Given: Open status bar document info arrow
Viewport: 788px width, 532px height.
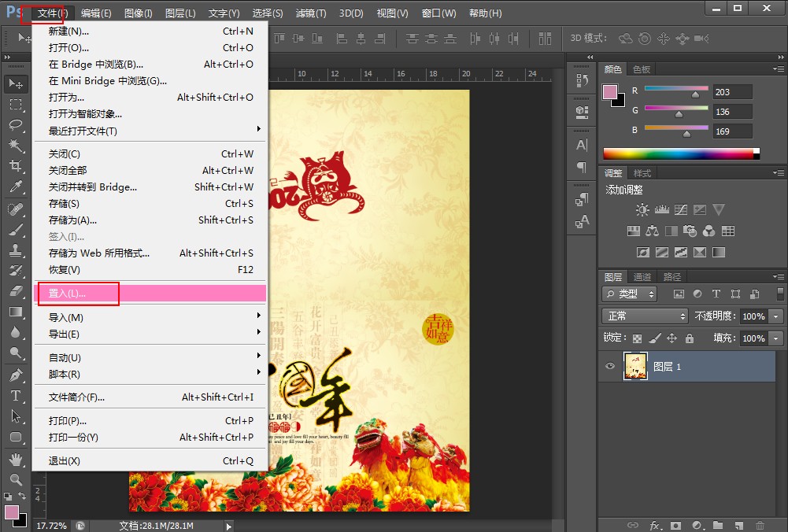Looking at the screenshot, I should pos(229,526).
